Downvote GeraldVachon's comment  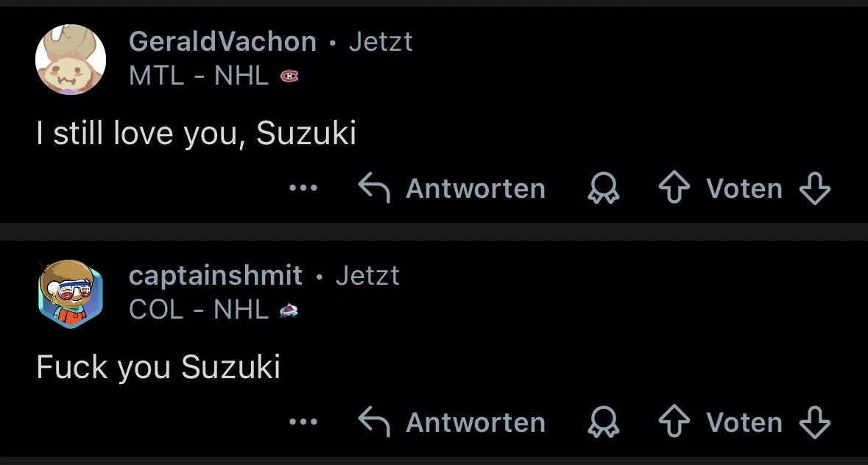click(814, 189)
